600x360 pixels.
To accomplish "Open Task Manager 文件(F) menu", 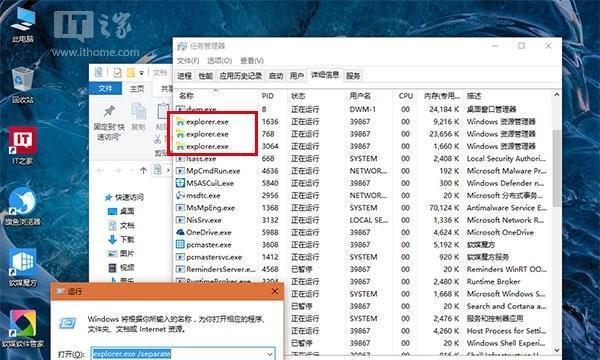I will coord(188,60).
